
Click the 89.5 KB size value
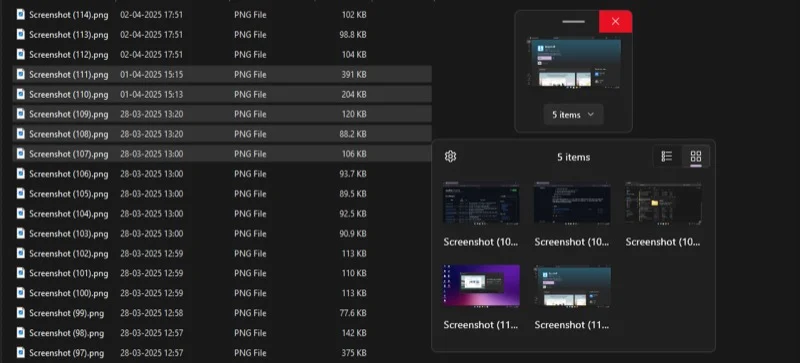[x=353, y=194]
